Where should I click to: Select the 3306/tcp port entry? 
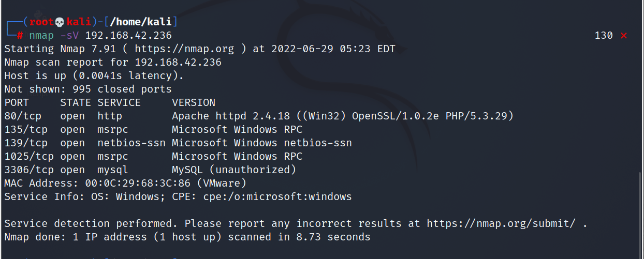point(29,170)
